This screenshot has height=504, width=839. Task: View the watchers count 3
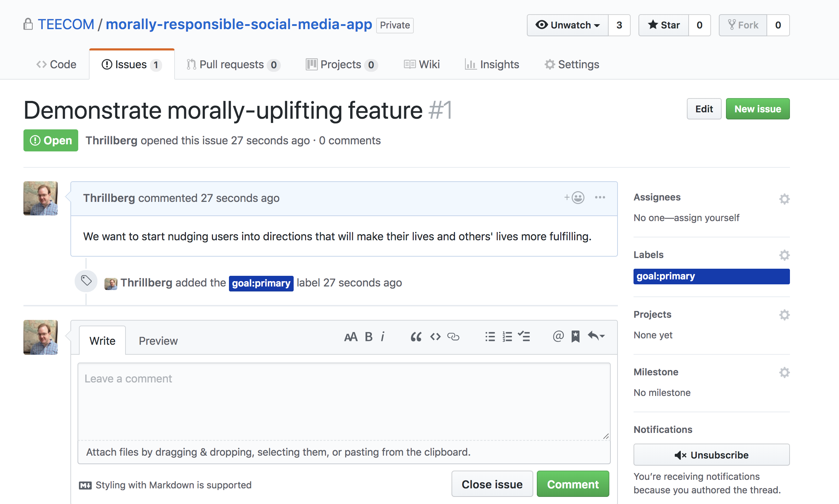[x=619, y=25]
